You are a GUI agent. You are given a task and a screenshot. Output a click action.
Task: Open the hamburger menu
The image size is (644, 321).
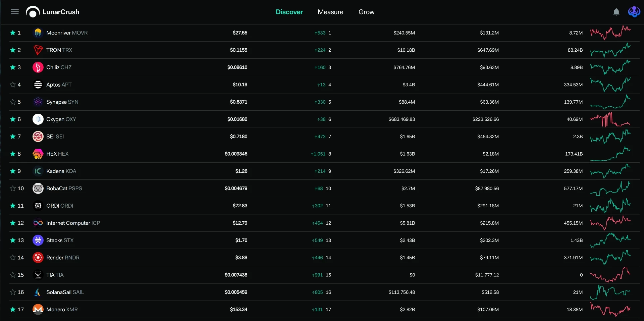(x=15, y=12)
